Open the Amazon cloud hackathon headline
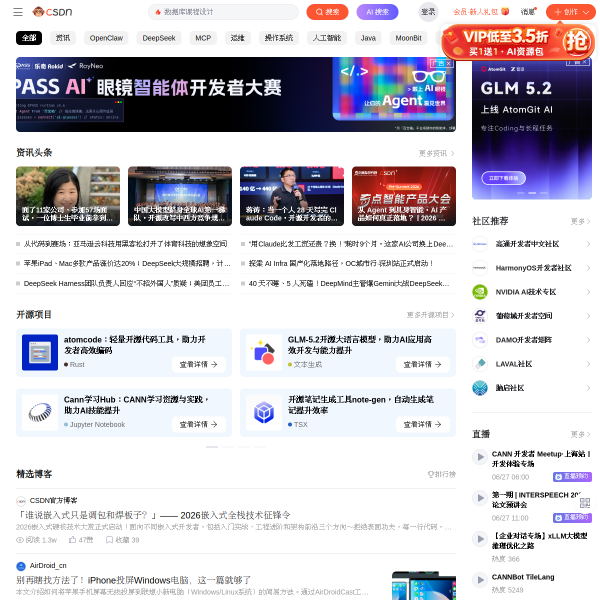This screenshot has width=600, height=600. [126, 244]
